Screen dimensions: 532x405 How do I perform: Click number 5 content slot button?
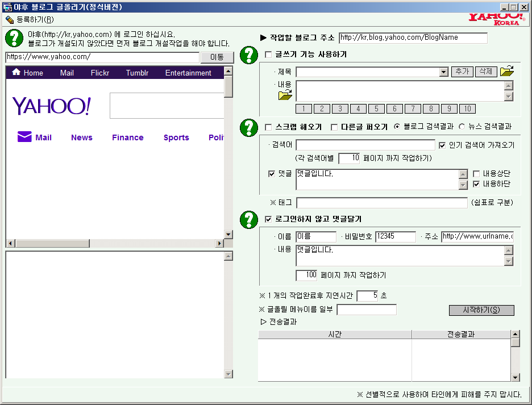tap(376, 109)
